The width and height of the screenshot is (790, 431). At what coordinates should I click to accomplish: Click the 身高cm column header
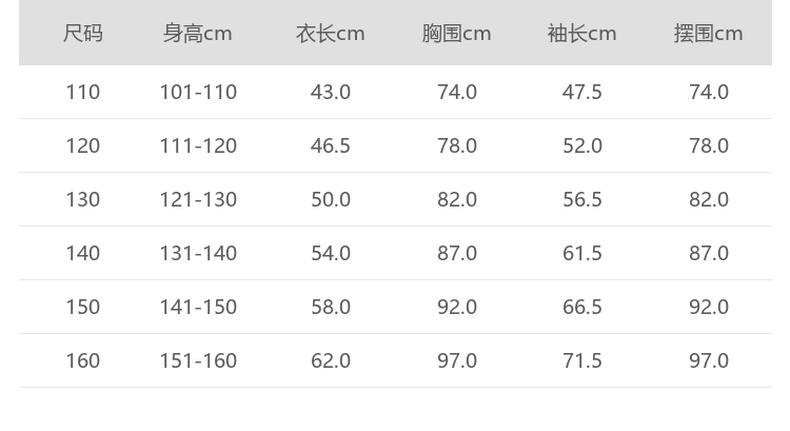coord(198,33)
